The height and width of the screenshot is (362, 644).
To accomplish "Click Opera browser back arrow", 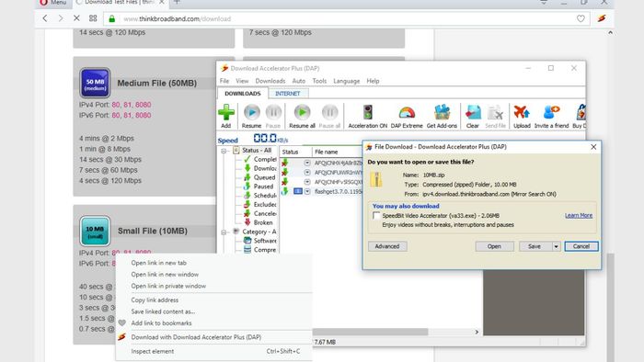I will coord(45,18).
